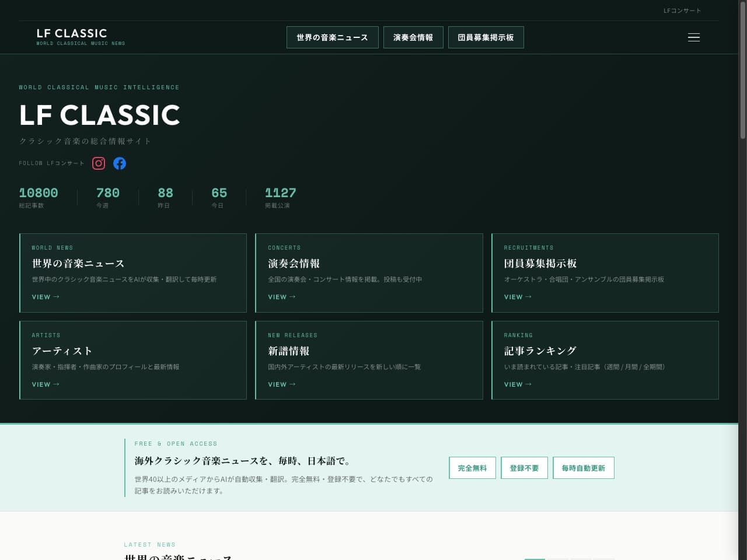
Task: Click the 1127 listed concerts stat
Action: pos(280,197)
